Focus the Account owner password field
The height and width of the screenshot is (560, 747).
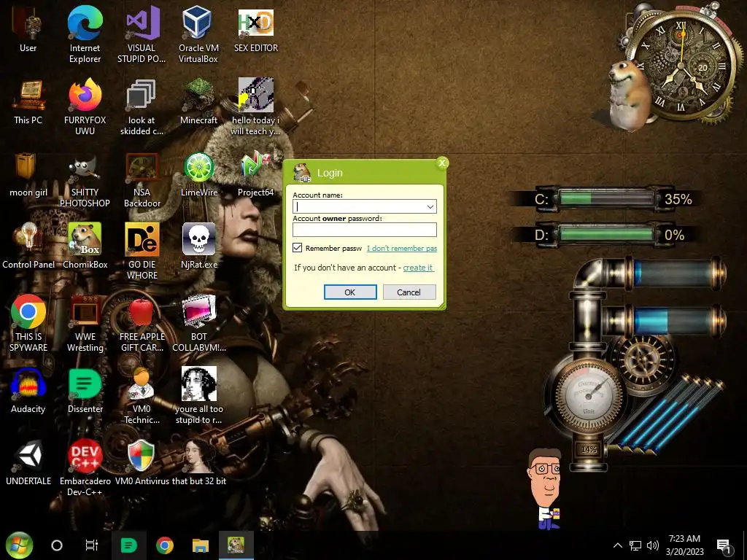click(365, 230)
